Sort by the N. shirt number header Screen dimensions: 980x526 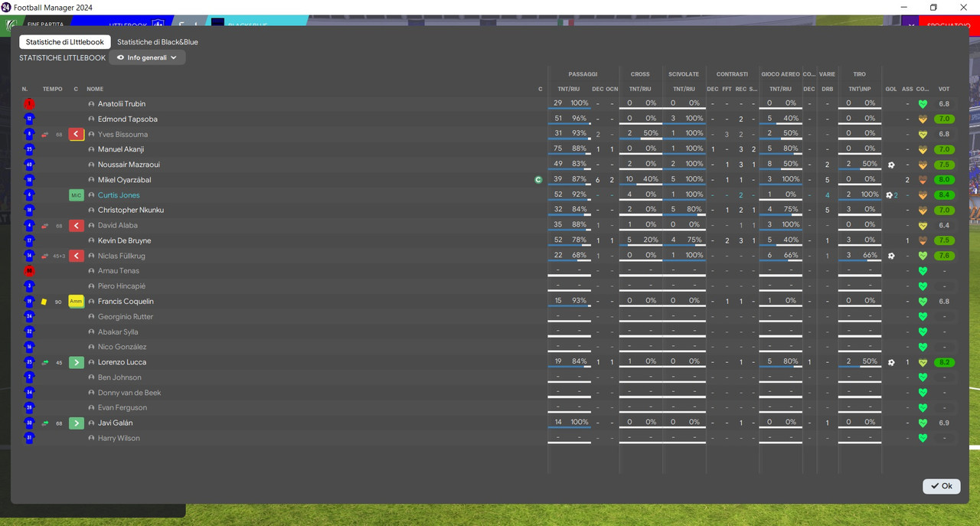click(25, 89)
